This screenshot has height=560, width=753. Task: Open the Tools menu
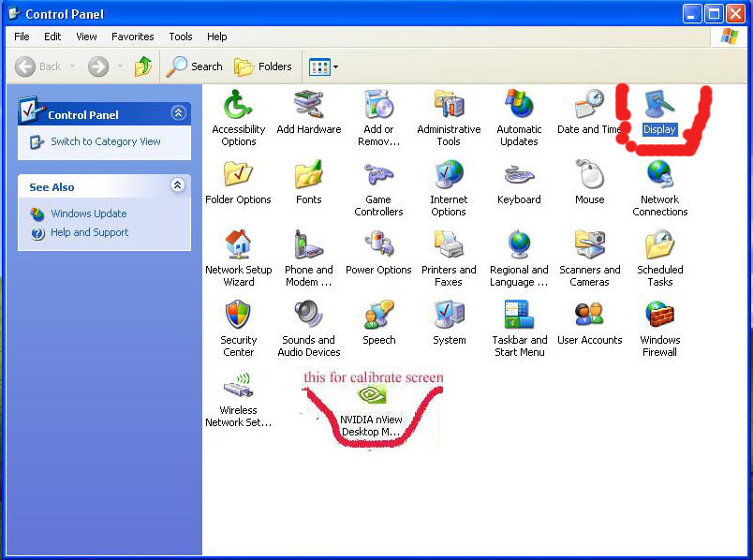181,37
